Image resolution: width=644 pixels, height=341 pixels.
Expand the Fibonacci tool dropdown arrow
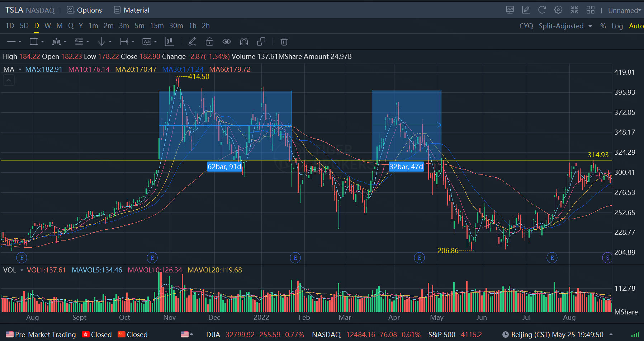(x=87, y=42)
